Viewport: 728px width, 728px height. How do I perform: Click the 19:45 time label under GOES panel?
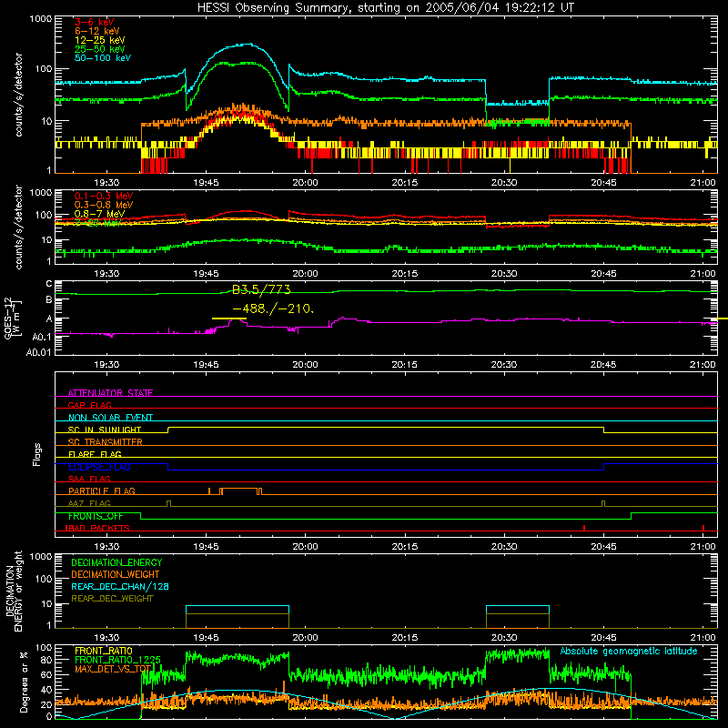(x=206, y=365)
